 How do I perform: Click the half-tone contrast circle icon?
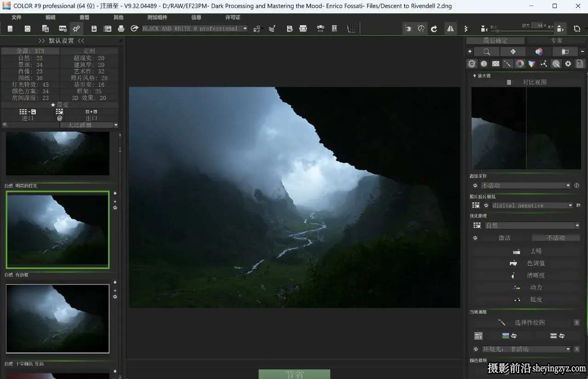[x=484, y=64]
